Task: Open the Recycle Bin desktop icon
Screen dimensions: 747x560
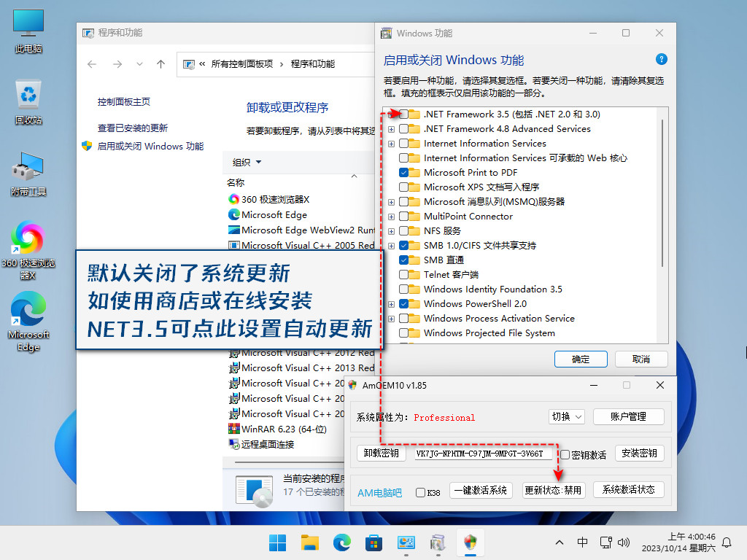Action: [x=28, y=102]
